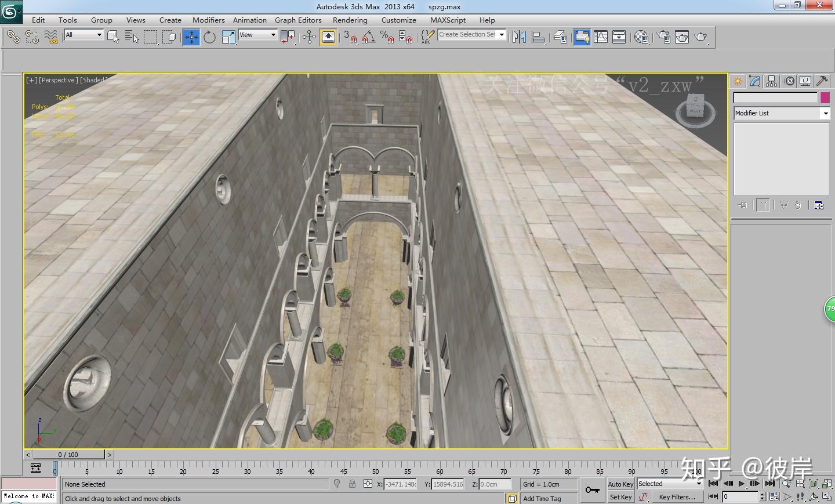Select the Unlink Selection tool
This screenshot has width=835, height=504.
point(32,37)
